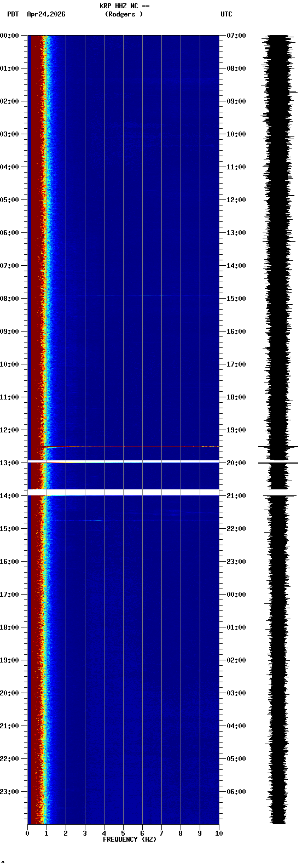302x868 pixels.
Task: Click the 00:00 PDT time tick label
Action: [x=9, y=36]
